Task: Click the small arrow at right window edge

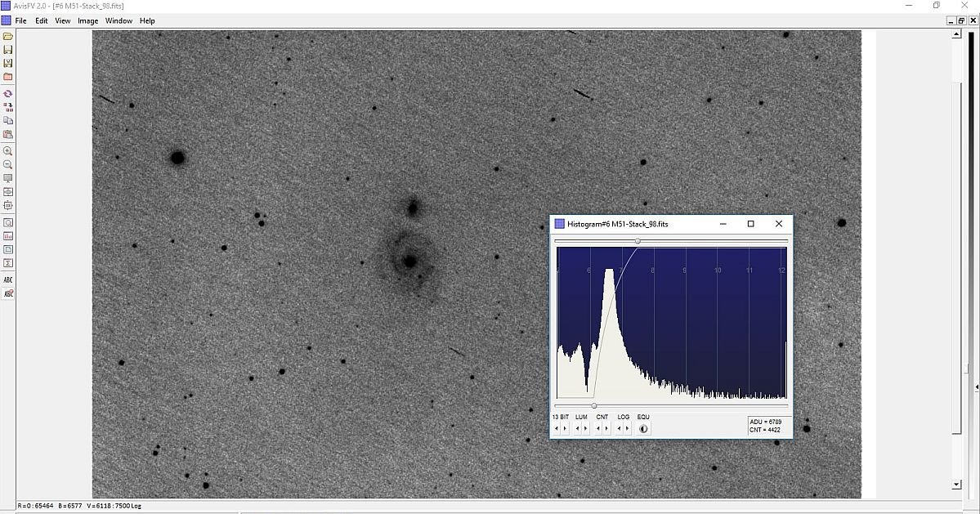Action: (977, 387)
